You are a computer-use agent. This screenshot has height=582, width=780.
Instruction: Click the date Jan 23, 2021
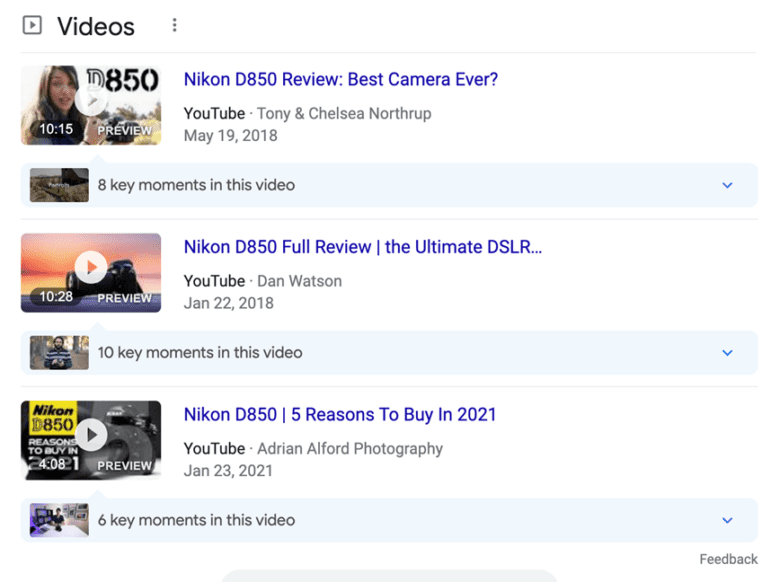228,471
